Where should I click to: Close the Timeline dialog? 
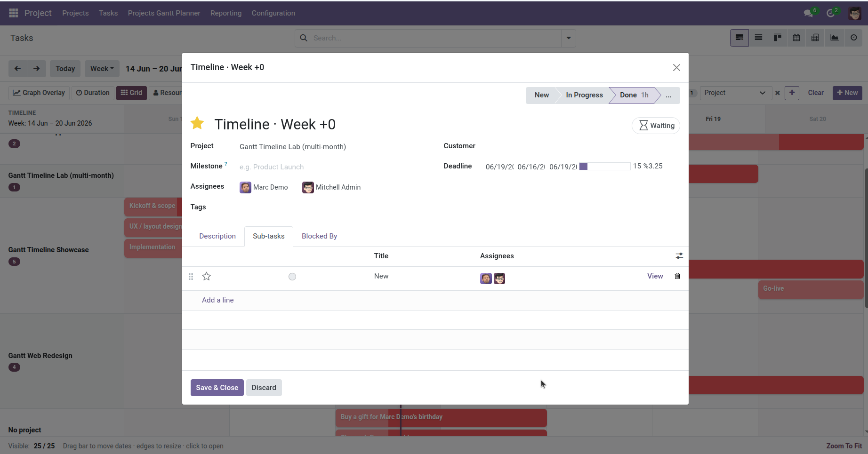[x=676, y=68]
